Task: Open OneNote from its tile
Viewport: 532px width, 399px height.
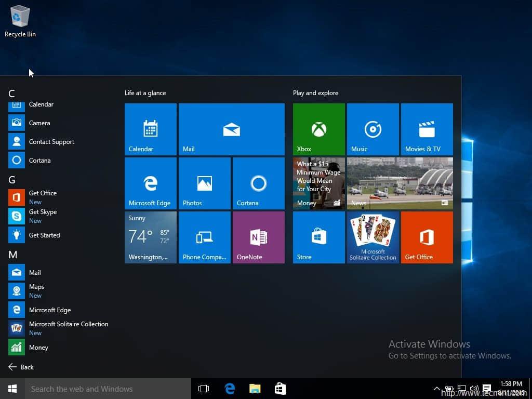Action: (258, 237)
